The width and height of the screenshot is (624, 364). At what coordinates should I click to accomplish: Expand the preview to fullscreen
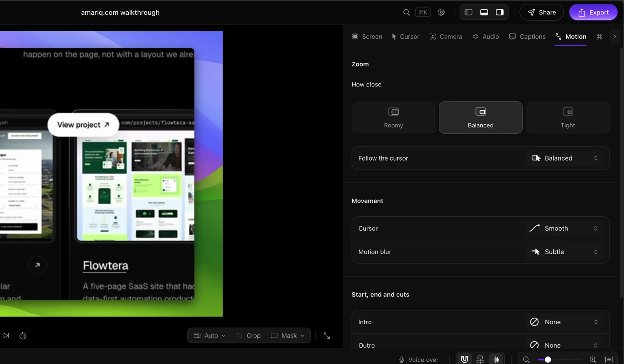pos(327,336)
